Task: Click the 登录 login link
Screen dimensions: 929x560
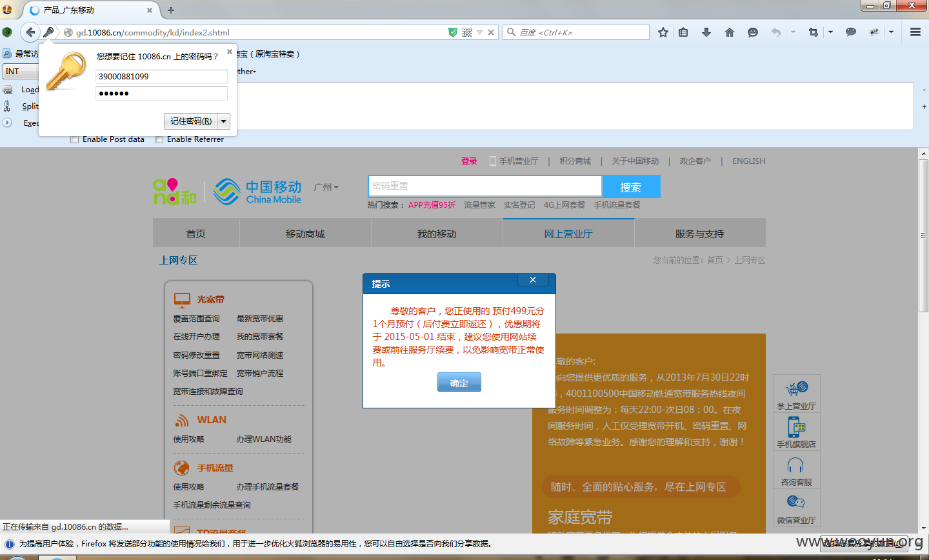Action: point(469,161)
